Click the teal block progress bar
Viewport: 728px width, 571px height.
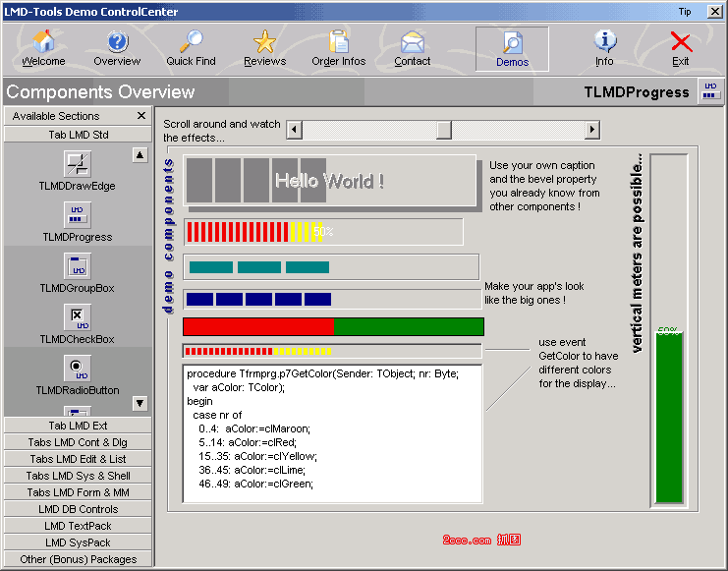point(331,267)
